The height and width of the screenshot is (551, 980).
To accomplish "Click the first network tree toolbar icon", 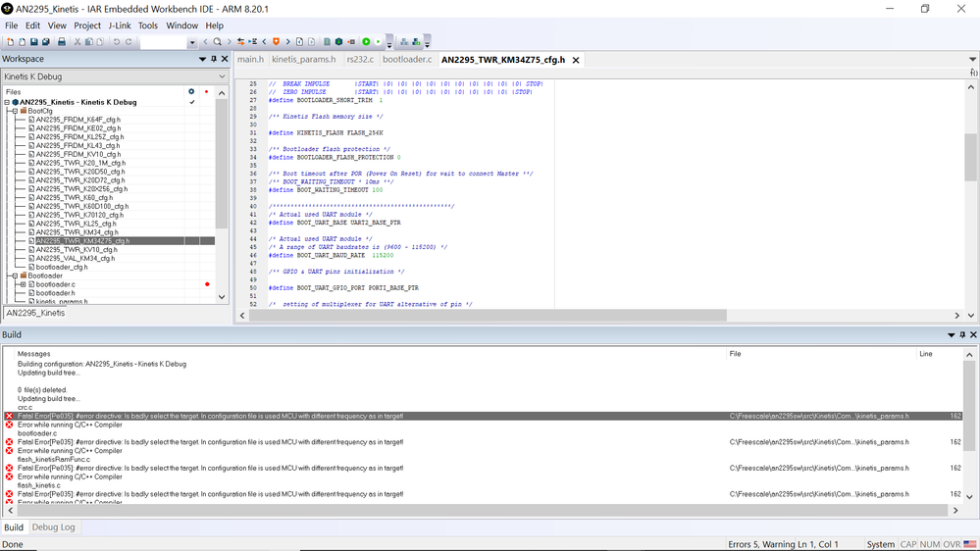I will tap(404, 42).
